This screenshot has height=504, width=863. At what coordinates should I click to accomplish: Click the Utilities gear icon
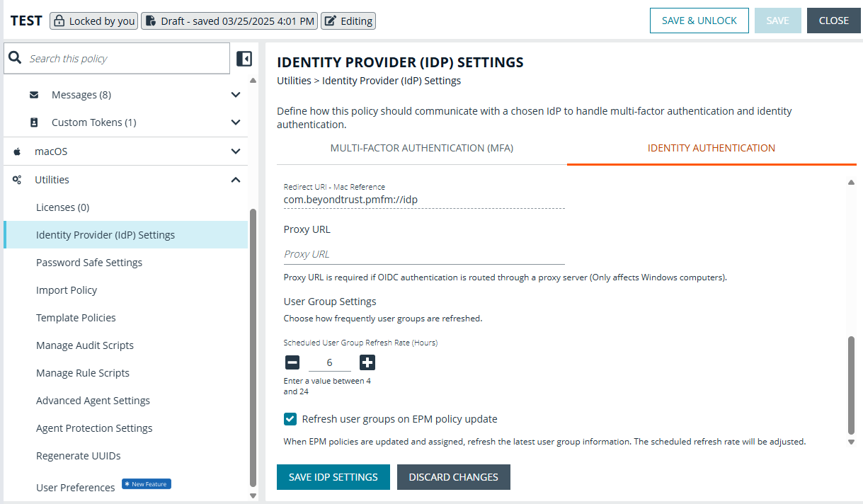[16, 179]
